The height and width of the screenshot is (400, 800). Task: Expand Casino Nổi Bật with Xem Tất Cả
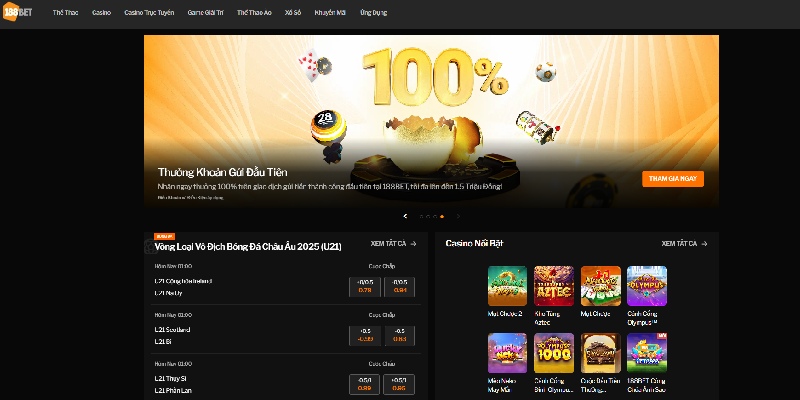tap(684, 243)
